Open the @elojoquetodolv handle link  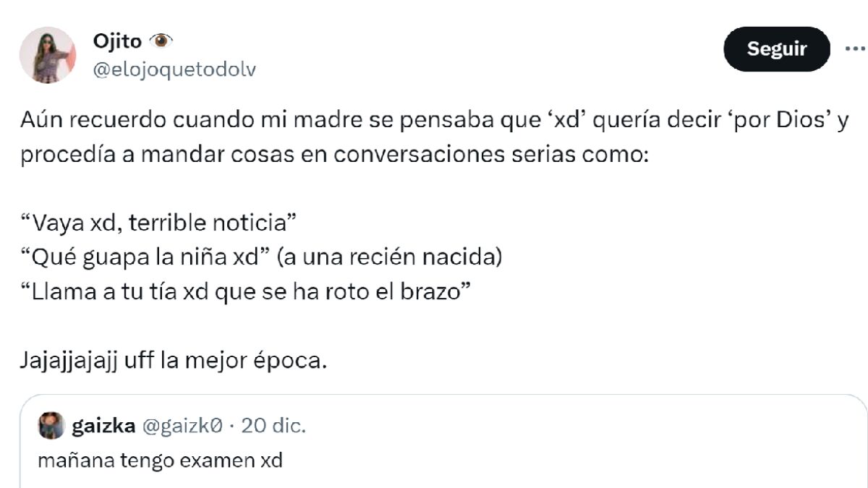[x=174, y=69]
